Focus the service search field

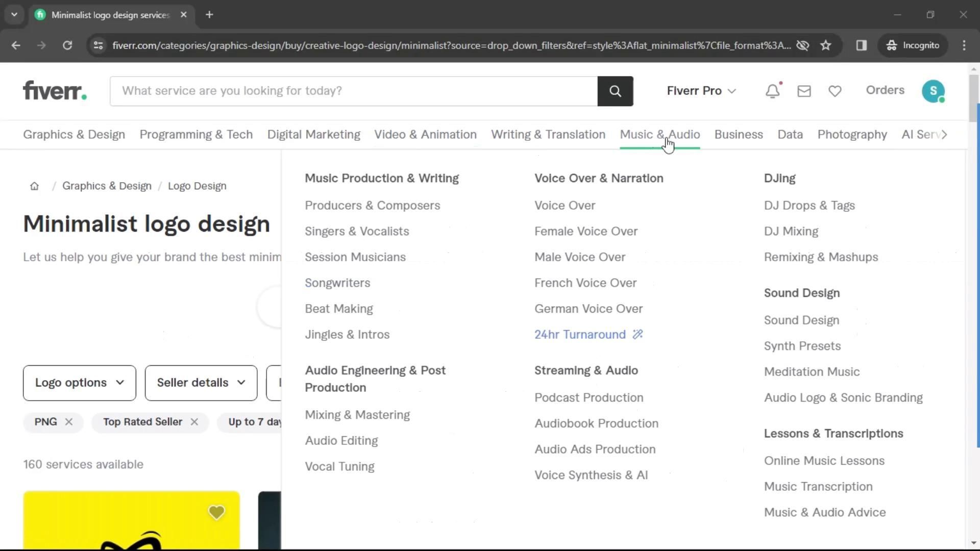click(353, 91)
